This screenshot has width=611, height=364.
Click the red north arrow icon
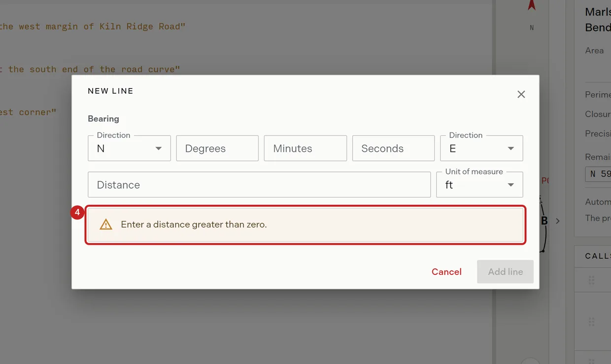(532, 5)
